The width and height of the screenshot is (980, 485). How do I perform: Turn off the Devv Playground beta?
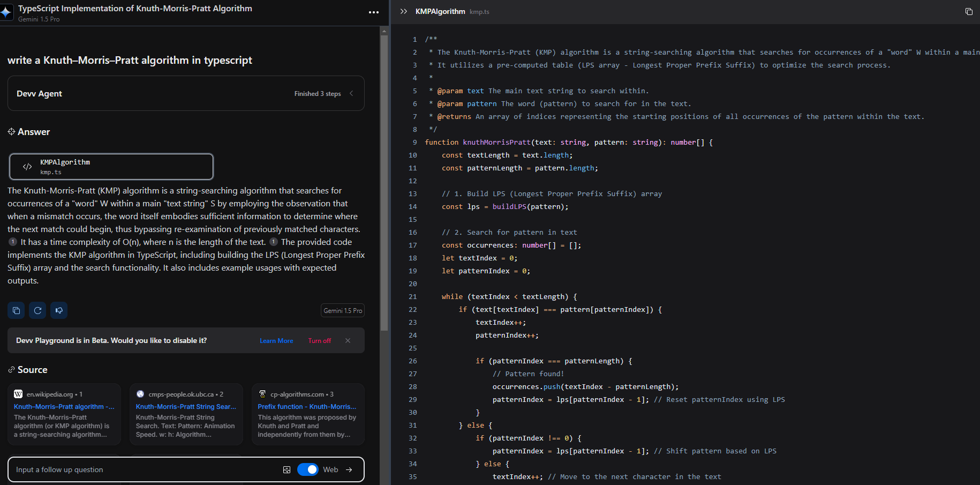pos(319,341)
